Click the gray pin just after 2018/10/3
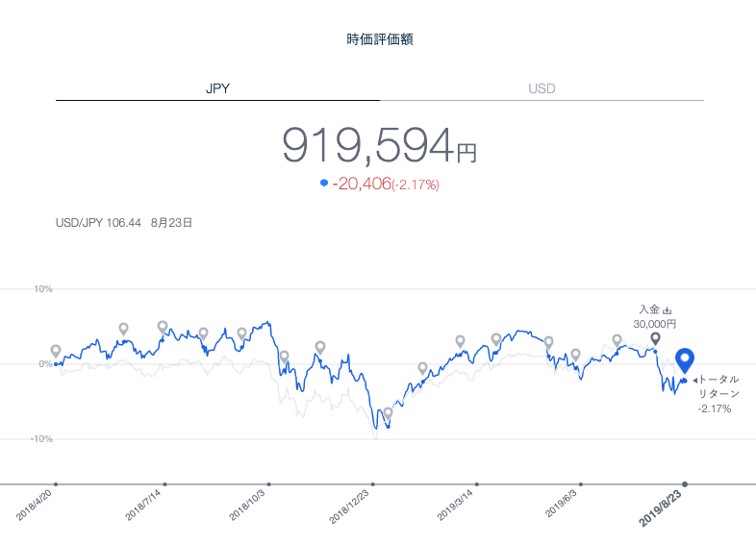 (284, 357)
